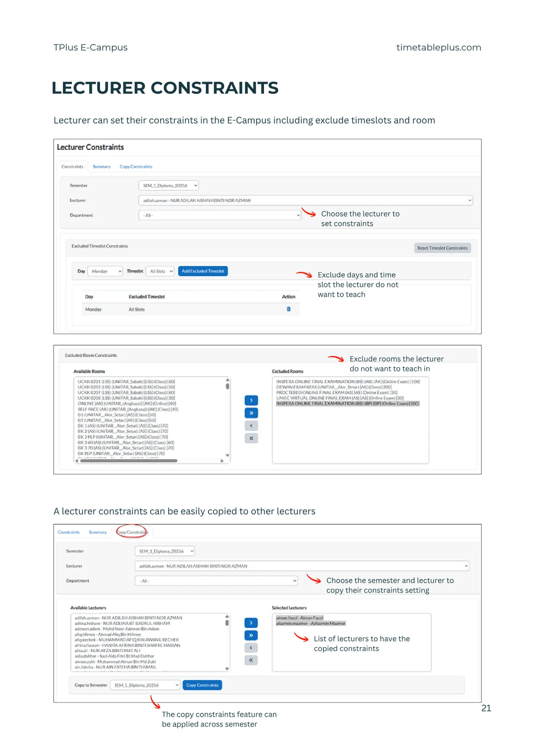Open Department dropdown in the copy constraints panel
This screenshot has width=535, height=756.
click(216, 581)
